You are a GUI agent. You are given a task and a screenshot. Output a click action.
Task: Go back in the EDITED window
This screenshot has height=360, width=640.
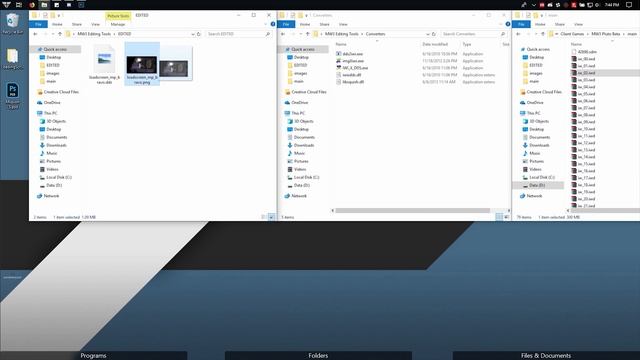36,34
